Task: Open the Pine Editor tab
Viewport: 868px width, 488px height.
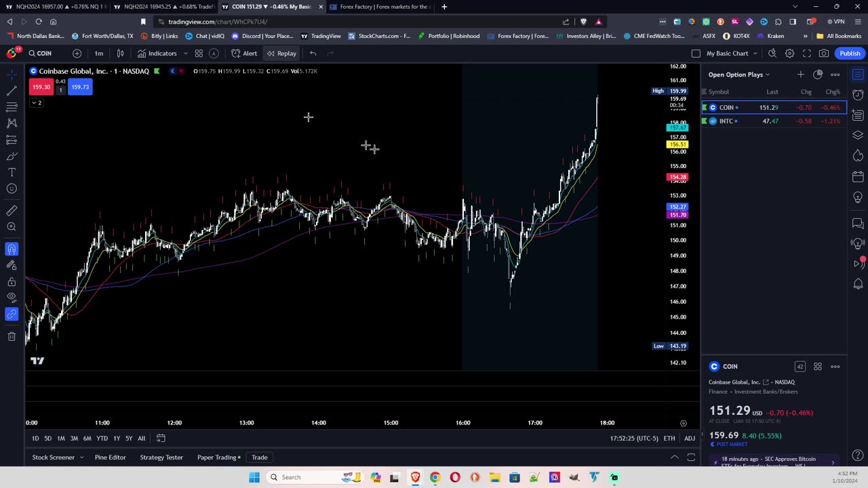Action: [x=110, y=457]
